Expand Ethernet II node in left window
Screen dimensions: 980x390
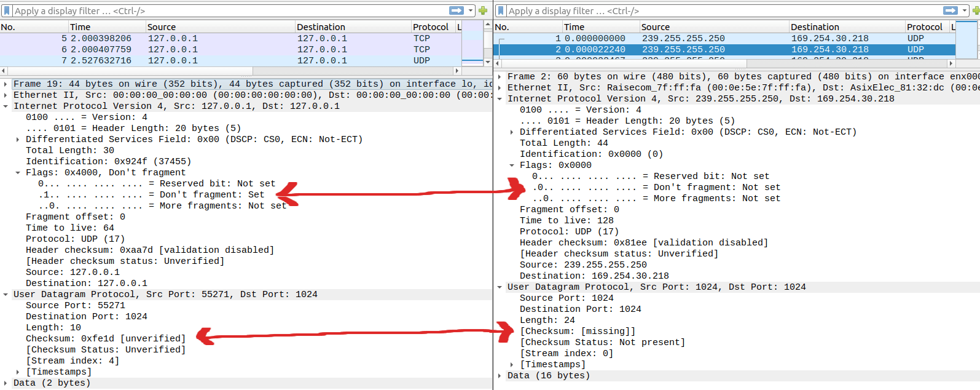pos(6,95)
